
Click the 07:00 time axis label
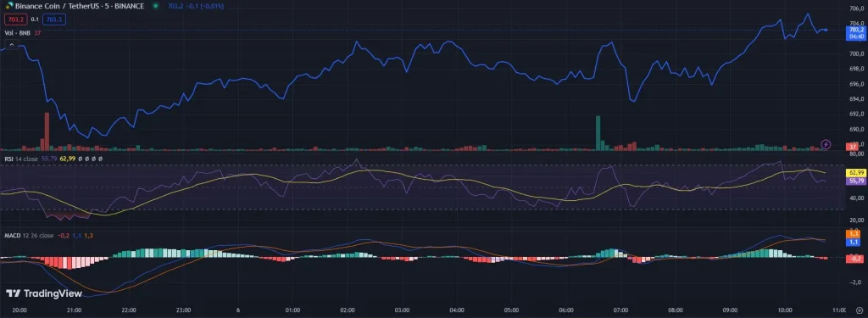pyautogui.click(x=620, y=310)
